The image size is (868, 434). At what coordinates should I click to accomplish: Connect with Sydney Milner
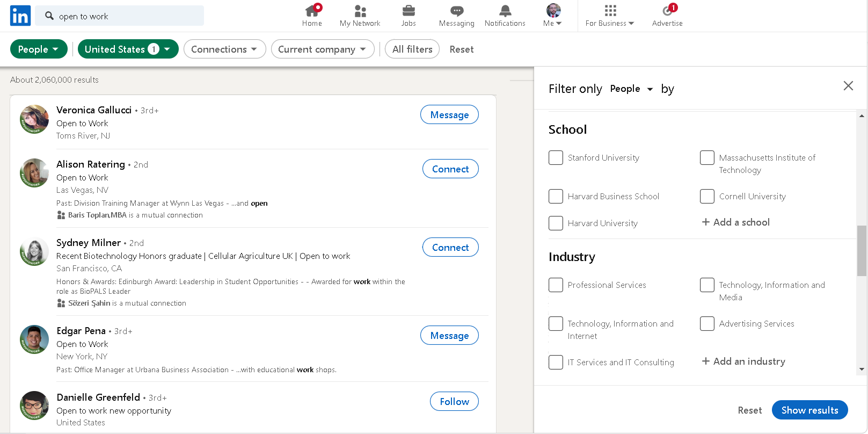[451, 248]
